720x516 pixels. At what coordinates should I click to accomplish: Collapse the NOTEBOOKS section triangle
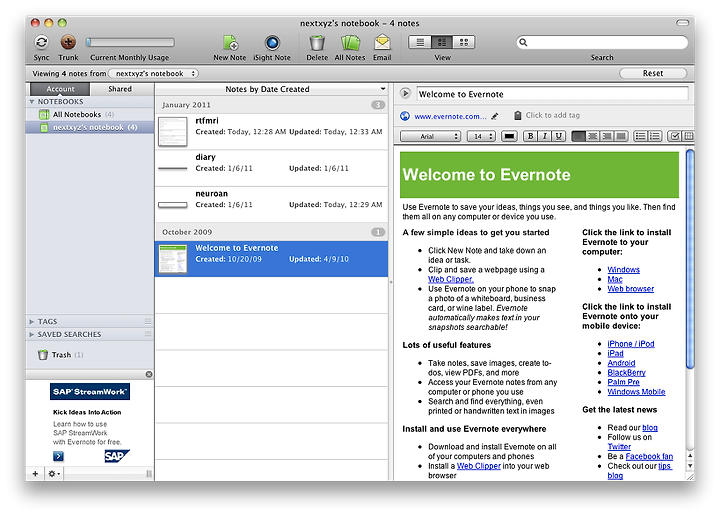pos(32,101)
